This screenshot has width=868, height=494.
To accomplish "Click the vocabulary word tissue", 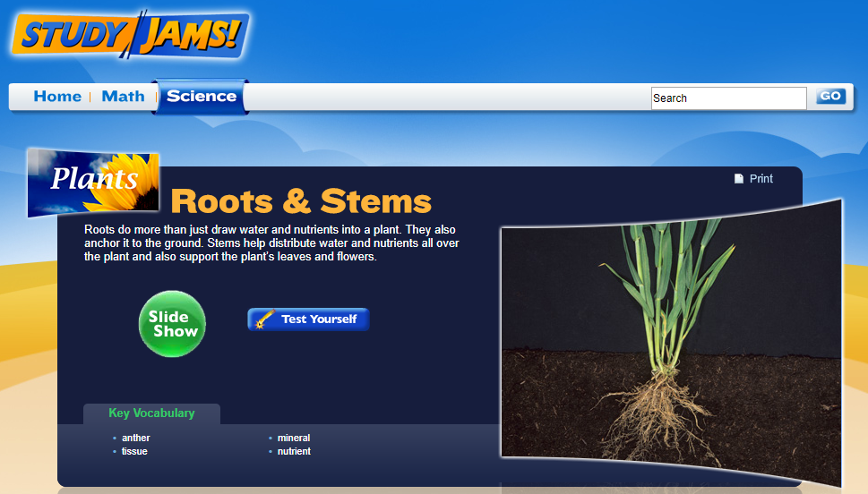I will [x=134, y=451].
